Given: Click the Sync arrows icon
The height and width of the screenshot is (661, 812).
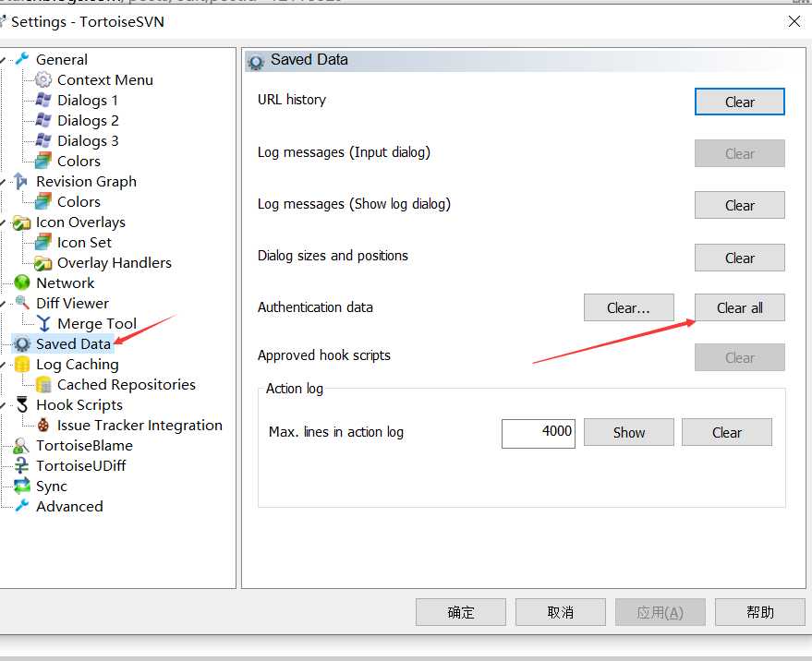Looking at the screenshot, I should pos(22,486).
